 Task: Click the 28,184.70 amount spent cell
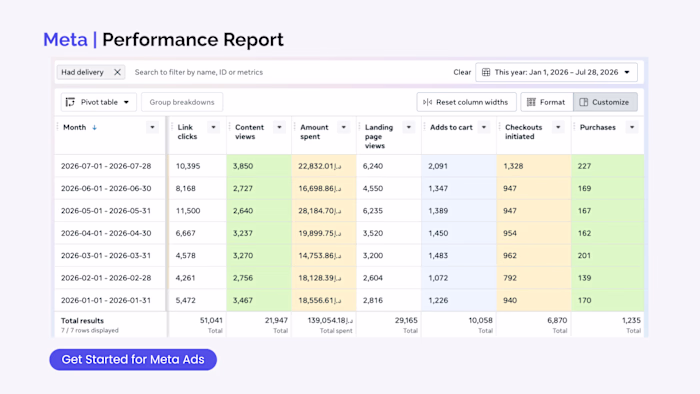[x=324, y=211]
